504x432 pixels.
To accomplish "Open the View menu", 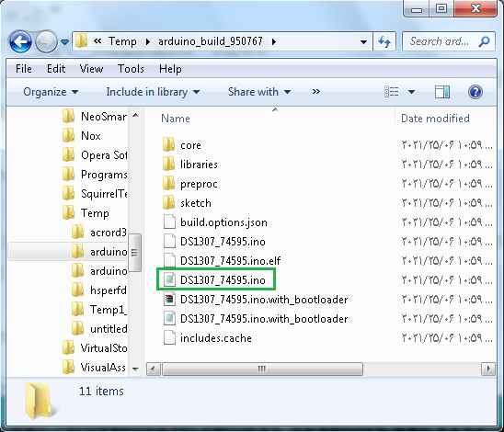I will 92,69.
